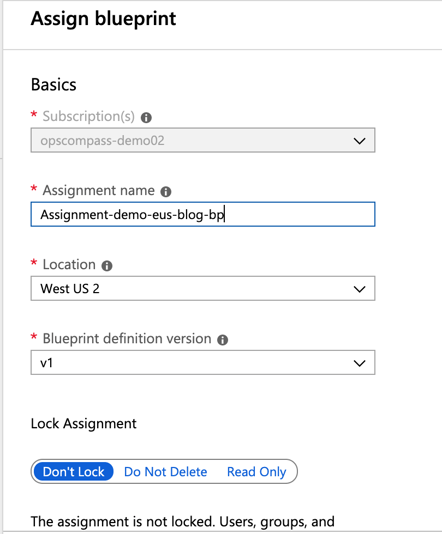Click the chevron in the opscompass-demo02 field
The height and width of the screenshot is (534, 442).
(x=360, y=141)
